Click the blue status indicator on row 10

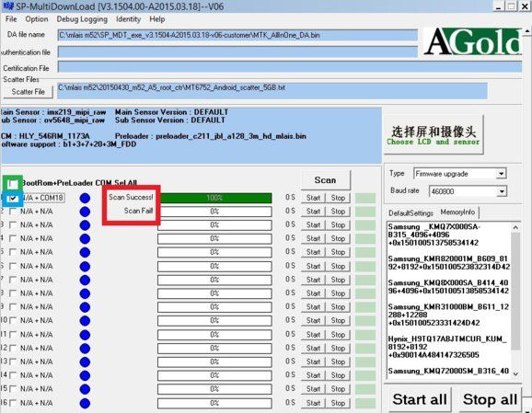coord(85,321)
